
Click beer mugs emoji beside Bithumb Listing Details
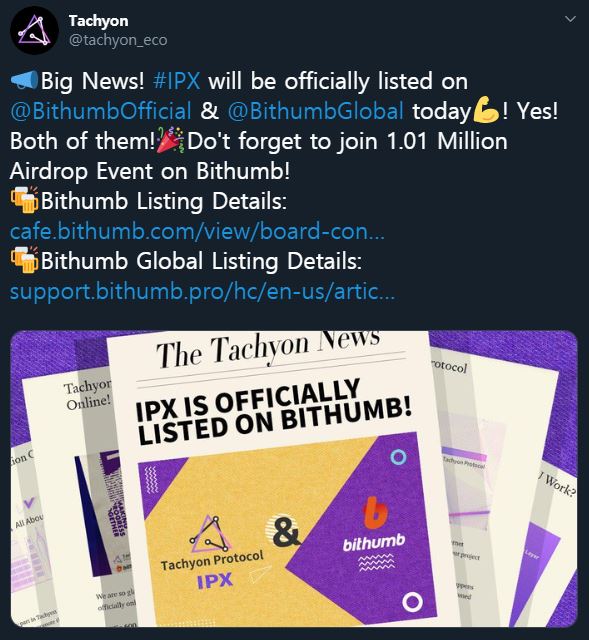[x=24, y=200]
